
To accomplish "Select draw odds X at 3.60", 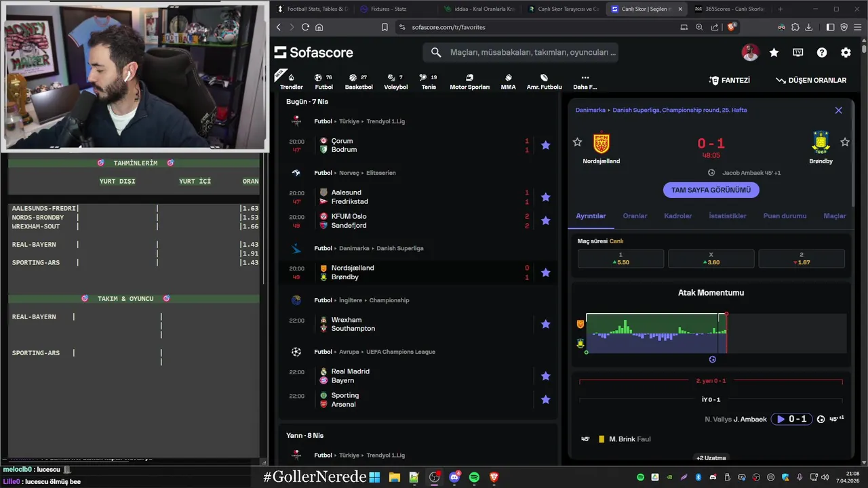I will coord(711,258).
